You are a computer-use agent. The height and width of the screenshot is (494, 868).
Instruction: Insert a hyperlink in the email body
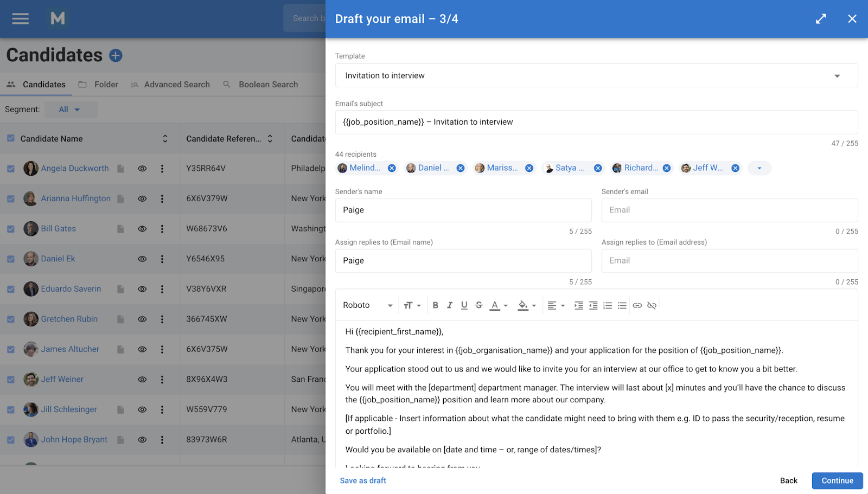[x=637, y=305]
